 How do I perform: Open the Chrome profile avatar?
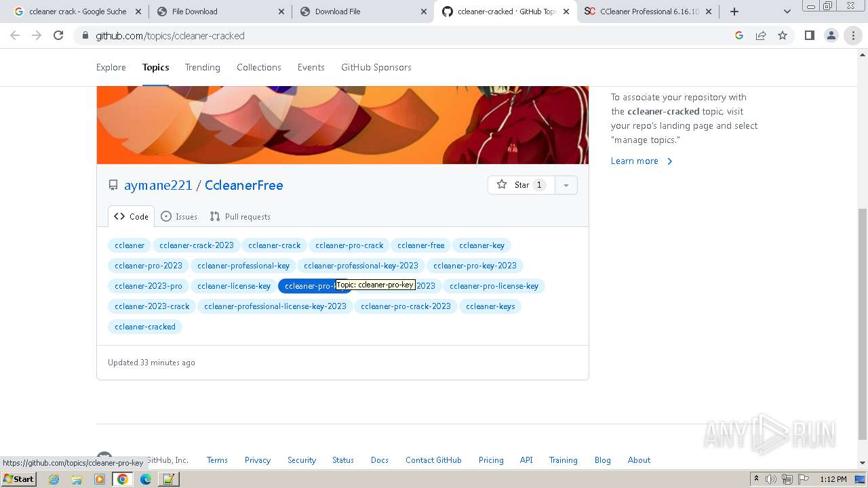tap(831, 35)
